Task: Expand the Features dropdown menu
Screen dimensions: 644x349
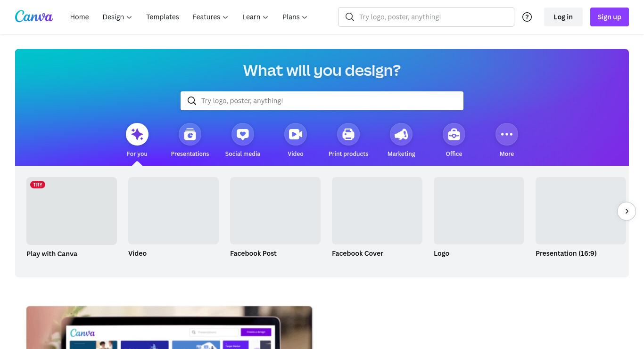Action: [210, 17]
